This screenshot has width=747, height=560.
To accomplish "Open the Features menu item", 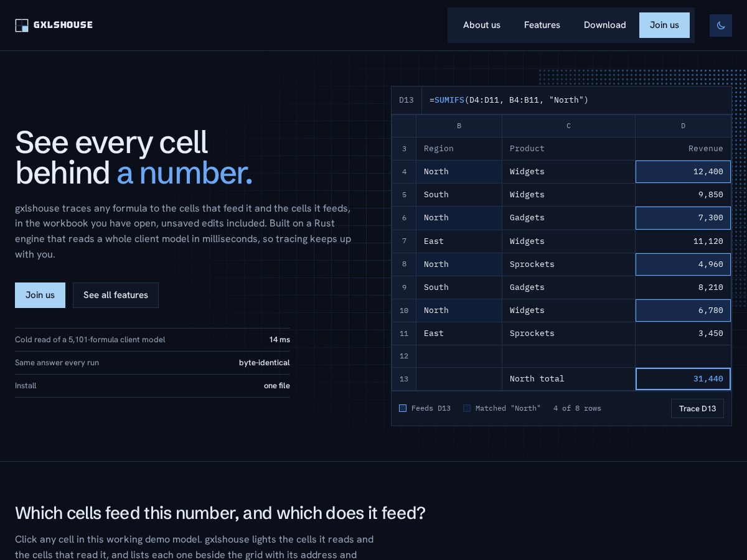I will [542, 25].
